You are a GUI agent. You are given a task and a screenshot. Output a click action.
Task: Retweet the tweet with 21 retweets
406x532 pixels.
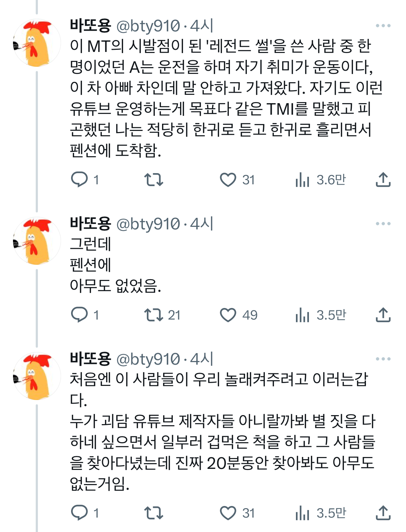154,315
